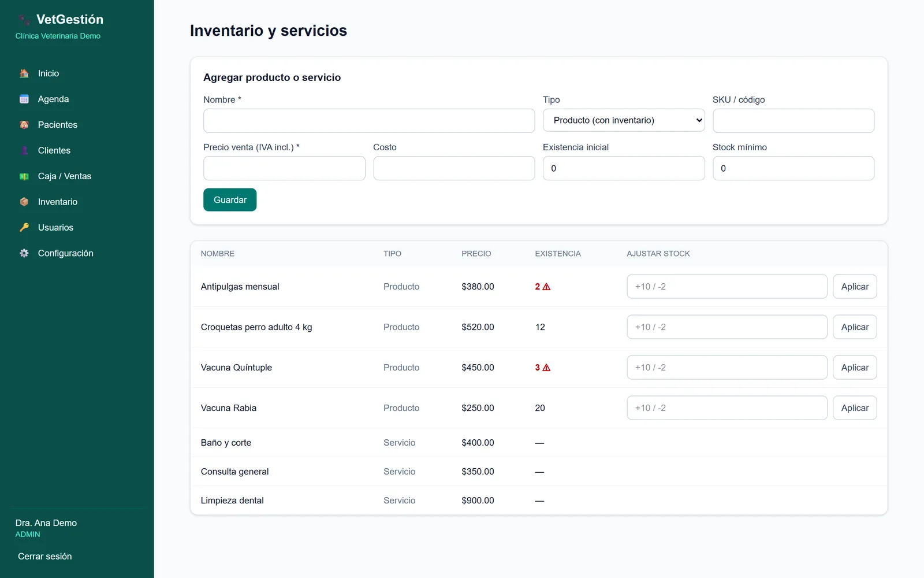924x578 pixels.
Task: Click the cash icon next to Caja / Ventas
Action: (x=24, y=176)
